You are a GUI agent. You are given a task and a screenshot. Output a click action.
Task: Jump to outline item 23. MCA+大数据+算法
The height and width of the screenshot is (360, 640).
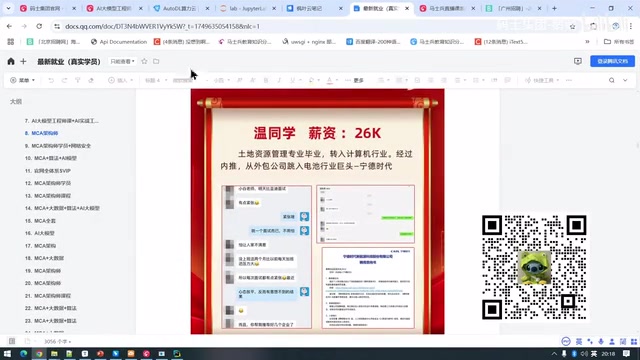[51, 321]
